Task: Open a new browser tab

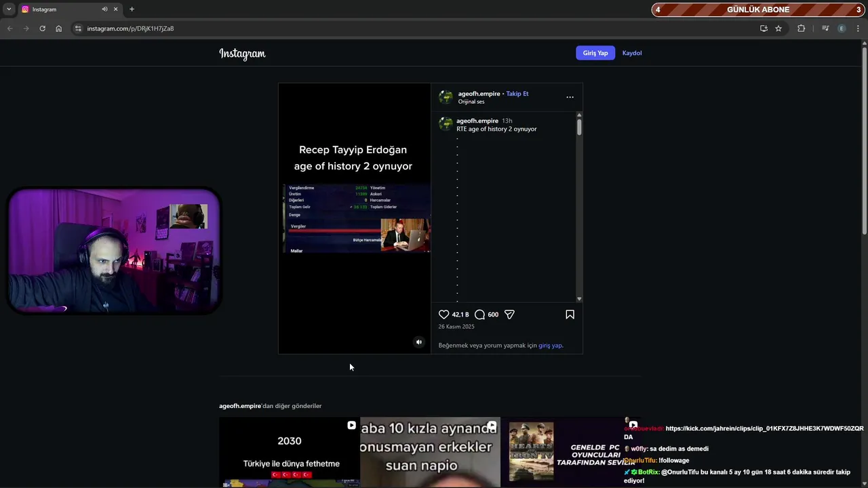Action: (132, 9)
